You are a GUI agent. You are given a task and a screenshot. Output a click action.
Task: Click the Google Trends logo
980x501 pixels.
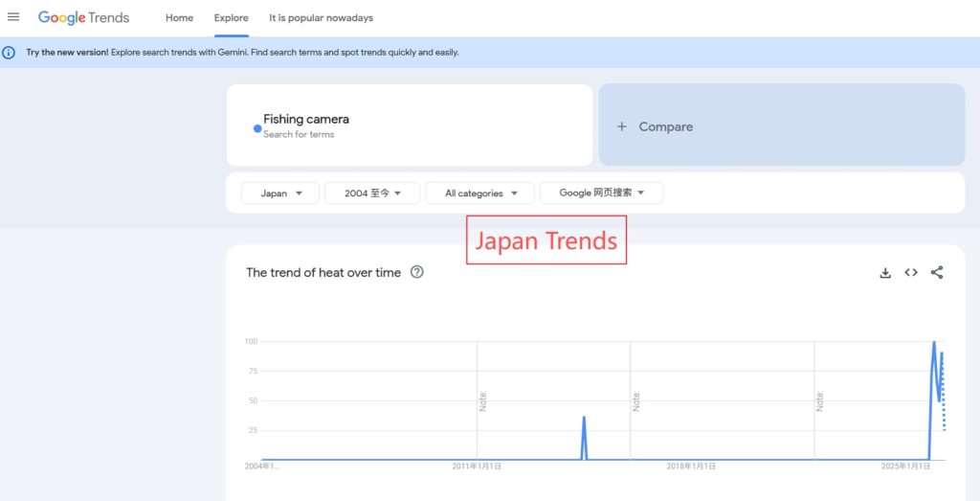click(x=83, y=18)
